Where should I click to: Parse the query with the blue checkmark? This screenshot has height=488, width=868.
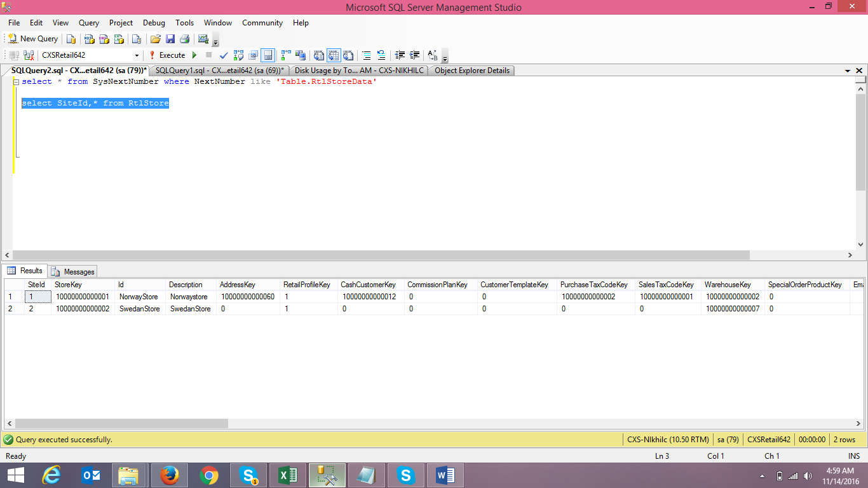coord(224,55)
